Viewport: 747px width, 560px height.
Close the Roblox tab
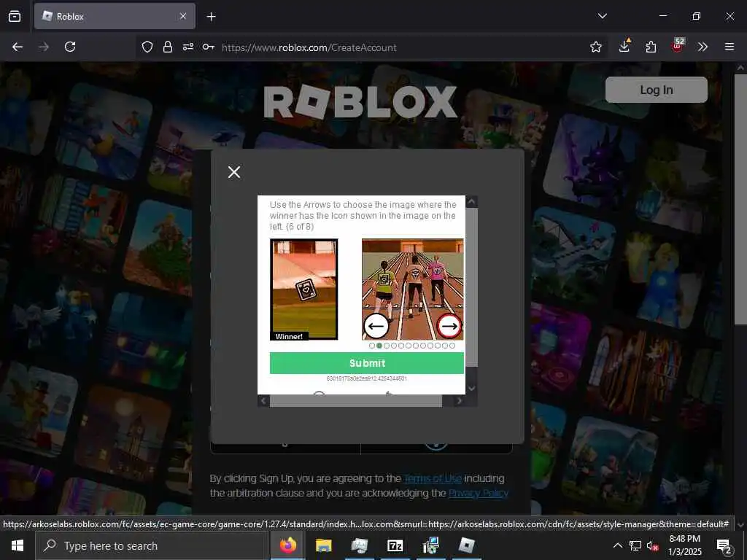pos(183,16)
